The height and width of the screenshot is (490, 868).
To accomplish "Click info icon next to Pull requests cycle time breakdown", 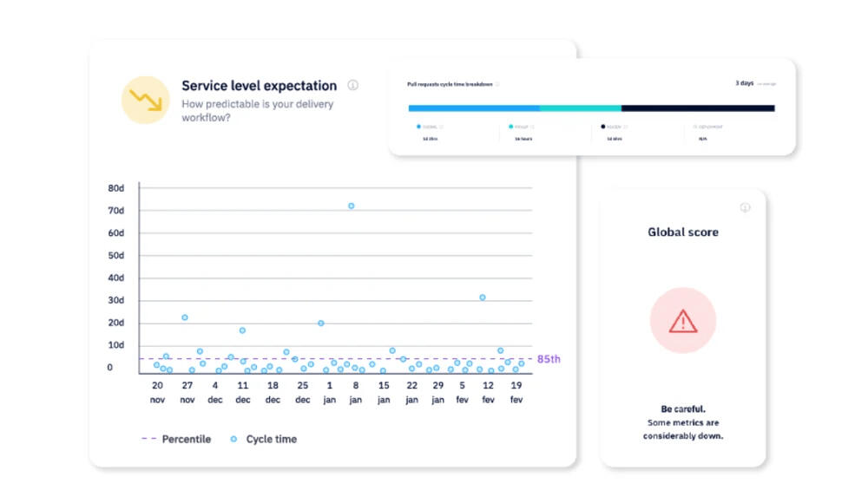I will click(498, 84).
